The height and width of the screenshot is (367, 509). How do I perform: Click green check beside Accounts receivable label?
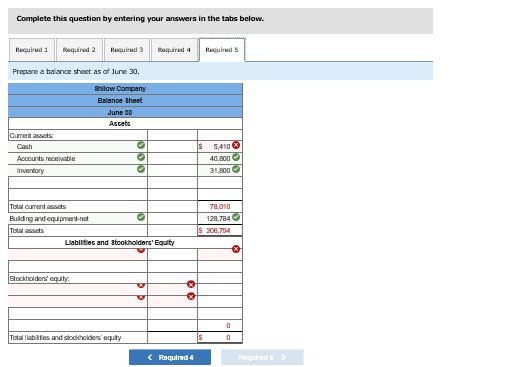pyautogui.click(x=141, y=157)
